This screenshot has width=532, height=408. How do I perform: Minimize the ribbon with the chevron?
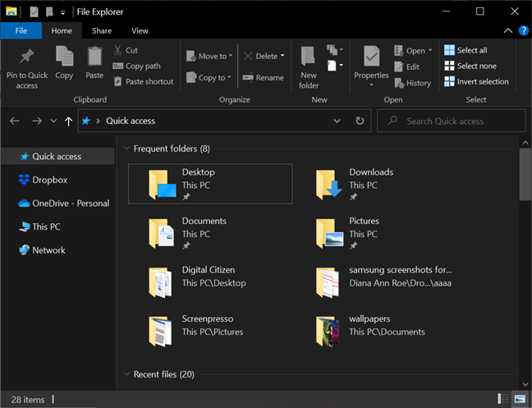507,30
